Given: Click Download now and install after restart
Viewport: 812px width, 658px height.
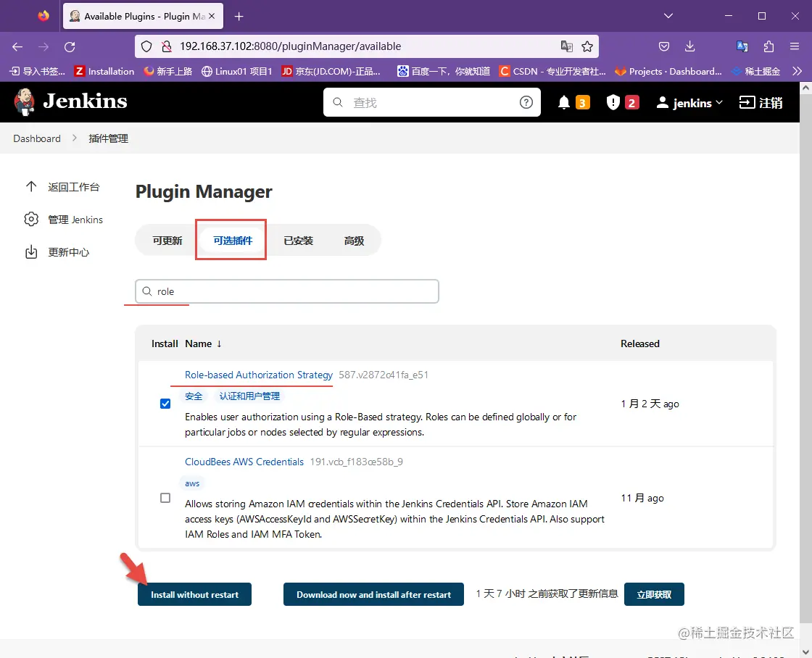Looking at the screenshot, I should [x=373, y=594].
